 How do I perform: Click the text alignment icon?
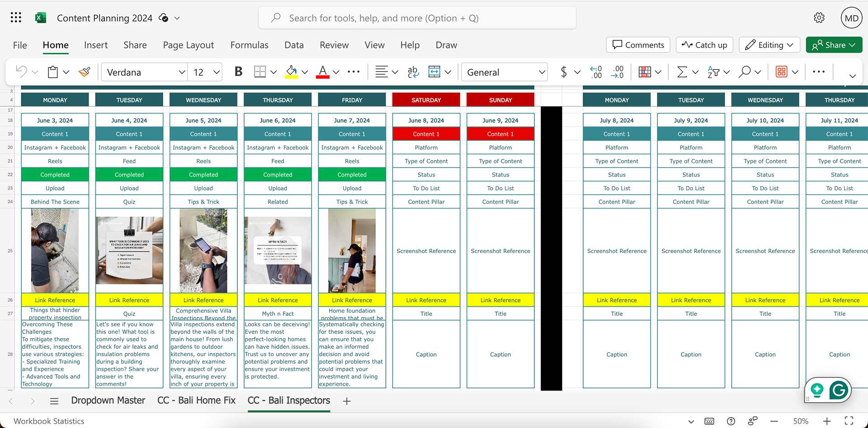point(382,72)
